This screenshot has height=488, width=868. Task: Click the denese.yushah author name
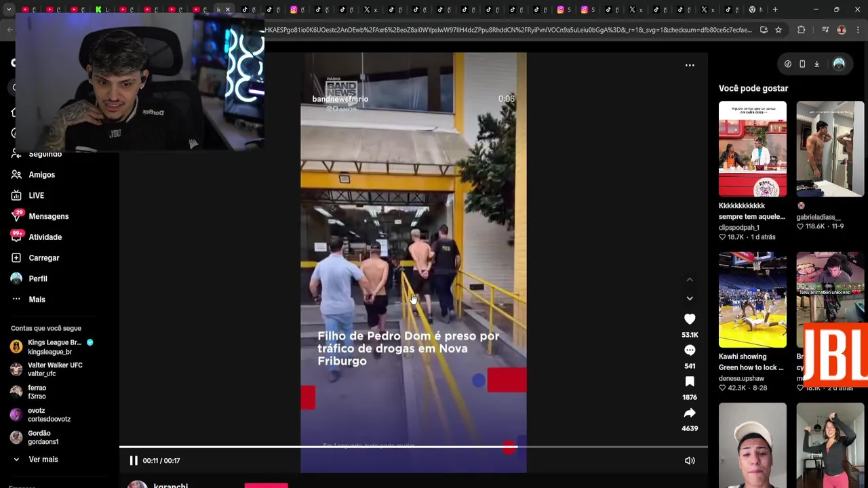pos(741,378)
